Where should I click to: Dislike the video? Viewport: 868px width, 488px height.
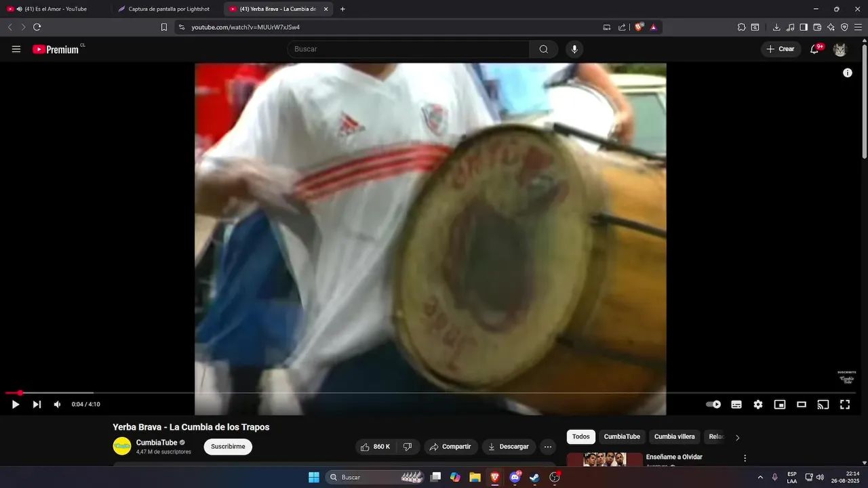click(408, 447)
